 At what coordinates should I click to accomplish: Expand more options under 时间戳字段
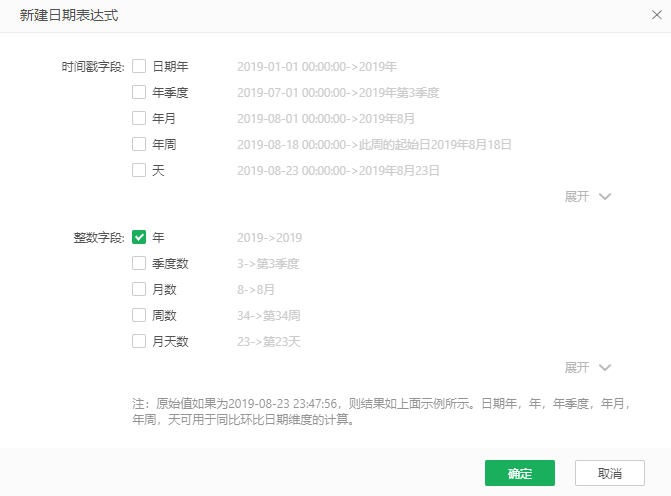point(587,197)
